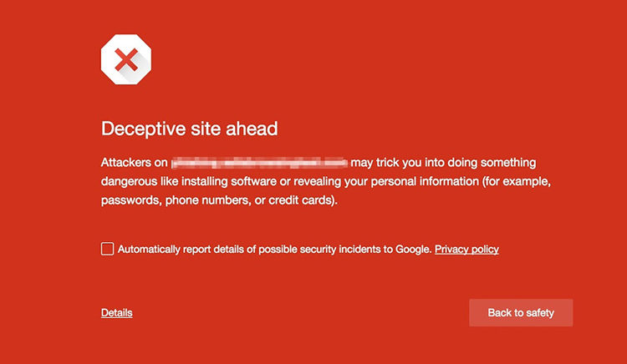This screenshot has height=364, width=627.
Task: Expand the Details link
Action: click(116, 312)
